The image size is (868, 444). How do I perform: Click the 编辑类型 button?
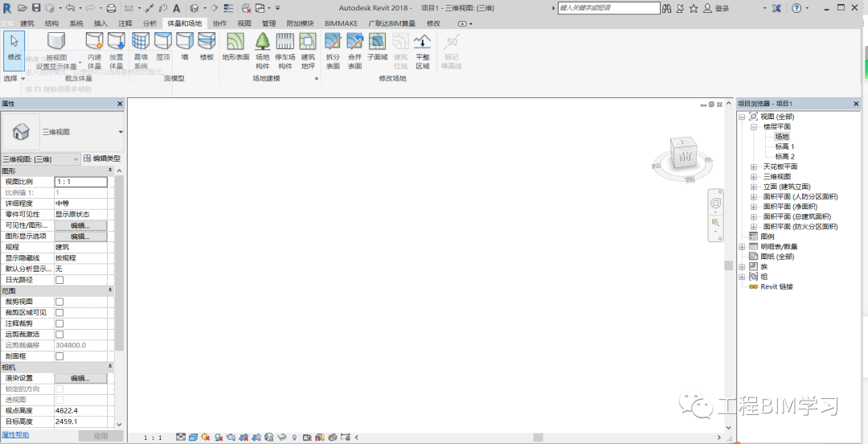click(x=102, y=158)
